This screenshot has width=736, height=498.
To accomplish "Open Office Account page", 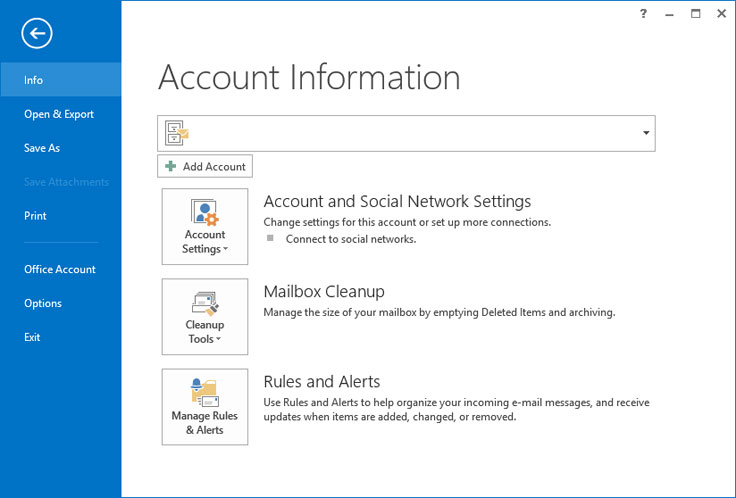I will pyautogui.click(x=61, y=269).
